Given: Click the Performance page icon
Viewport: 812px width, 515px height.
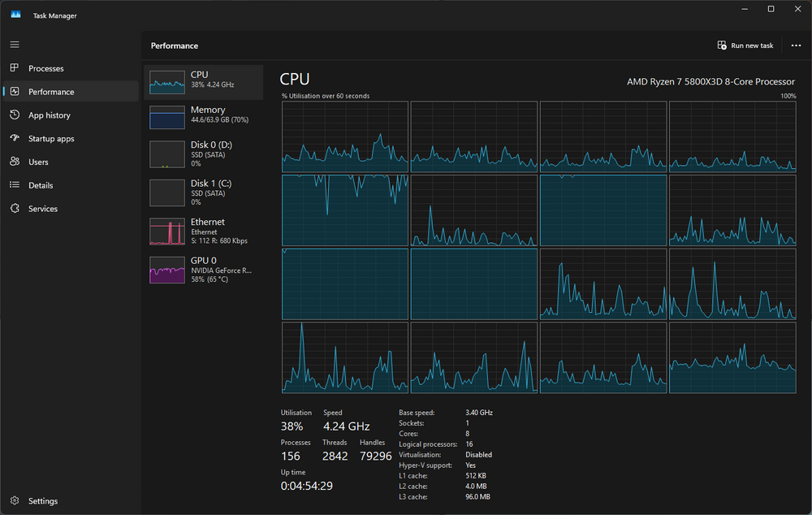Looking at the screenshot, I should [15, 92].
